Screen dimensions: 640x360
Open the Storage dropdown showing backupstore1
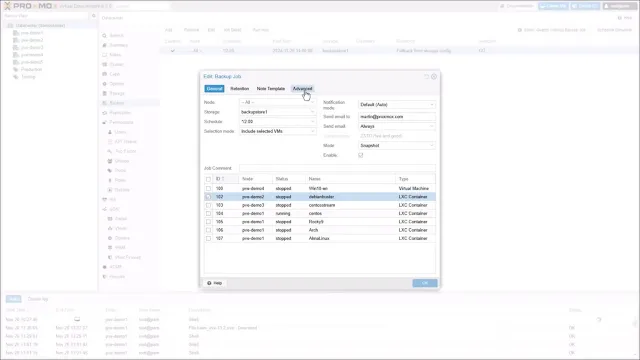pos(278,112)
